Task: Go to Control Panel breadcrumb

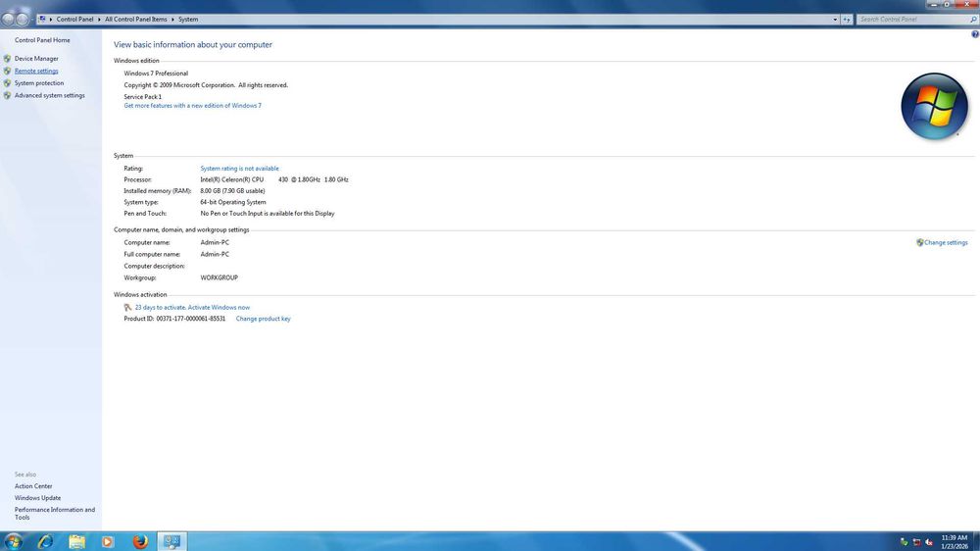Action: coord(74,20)
